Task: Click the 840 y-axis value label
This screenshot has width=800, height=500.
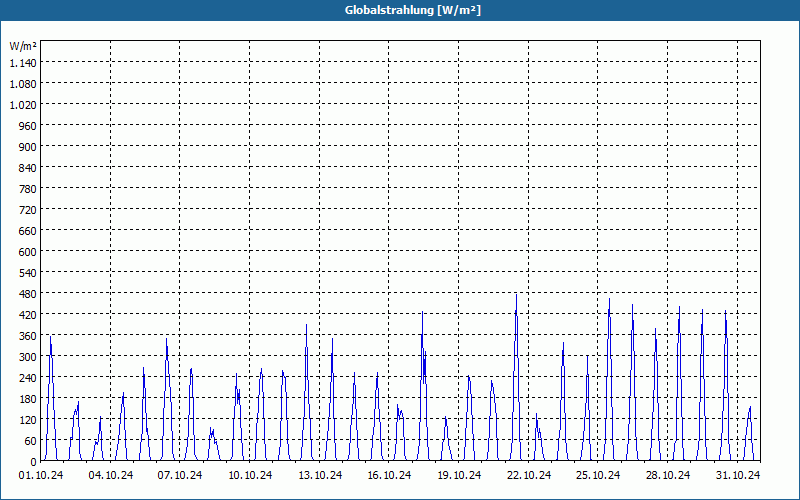Action: (28, 167)
